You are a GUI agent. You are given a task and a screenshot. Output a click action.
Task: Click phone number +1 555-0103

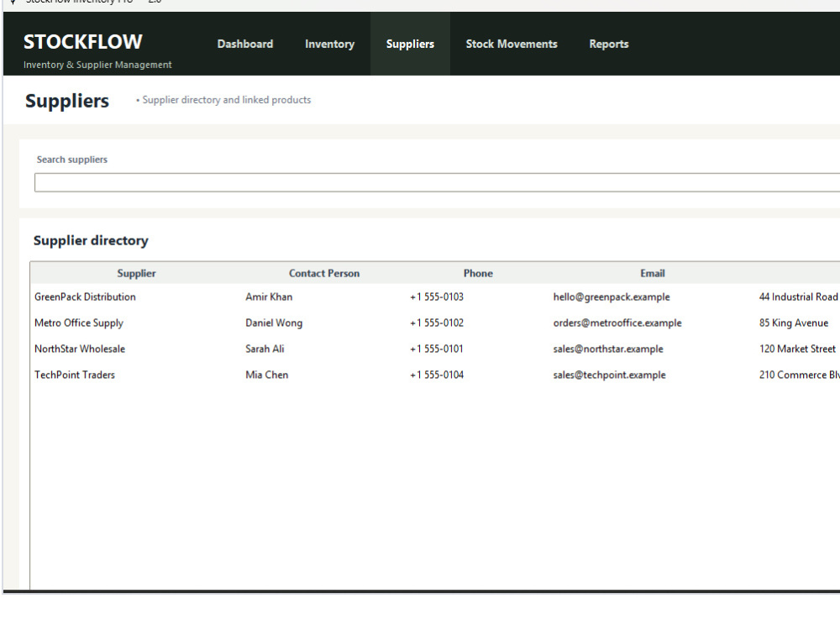(x=437, y=297)
